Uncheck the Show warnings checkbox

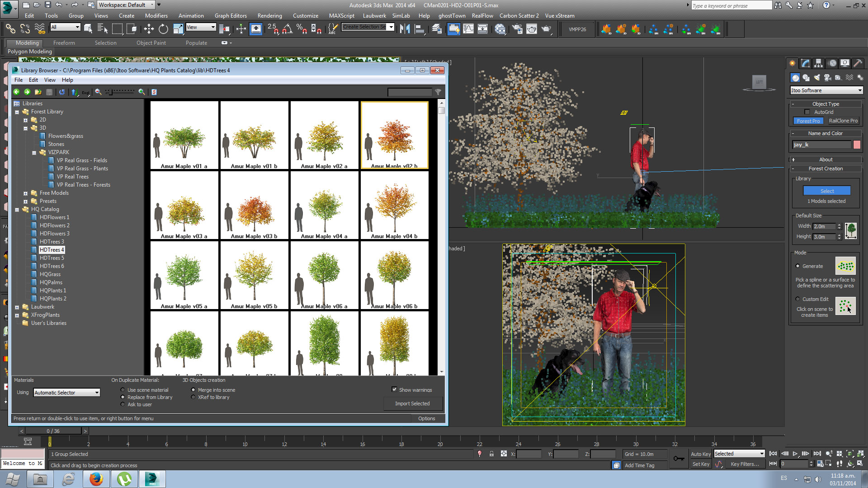394,389
